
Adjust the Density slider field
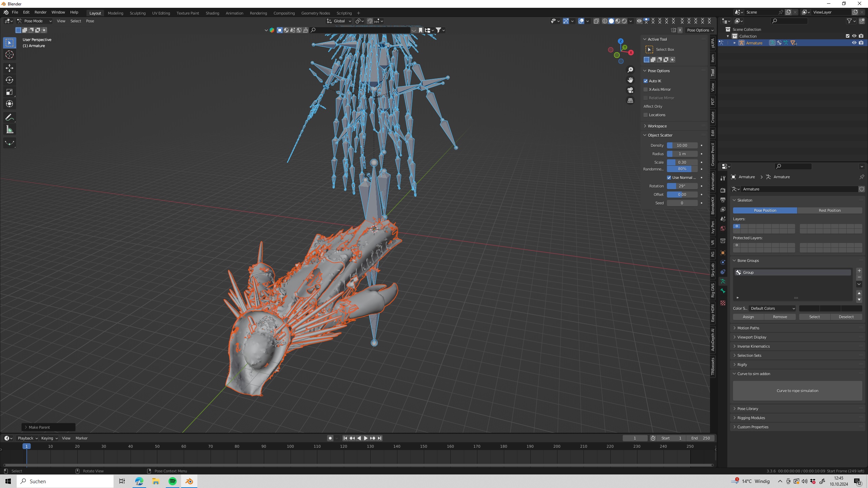682,145
